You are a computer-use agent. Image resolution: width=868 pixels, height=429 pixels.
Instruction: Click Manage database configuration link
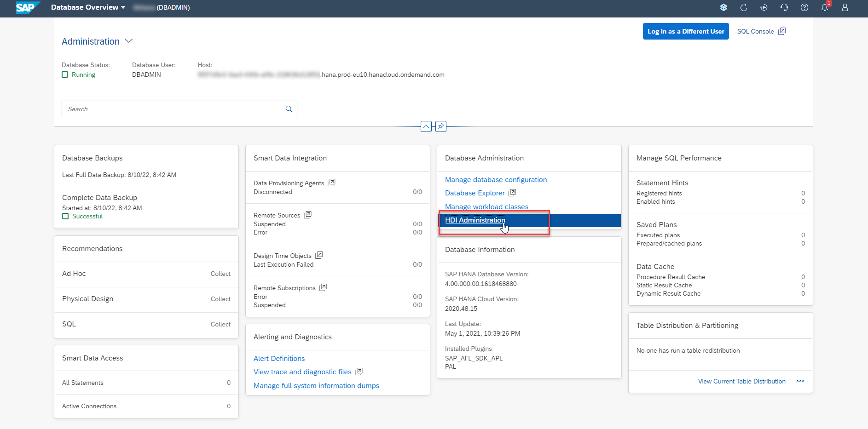(496, 180)
